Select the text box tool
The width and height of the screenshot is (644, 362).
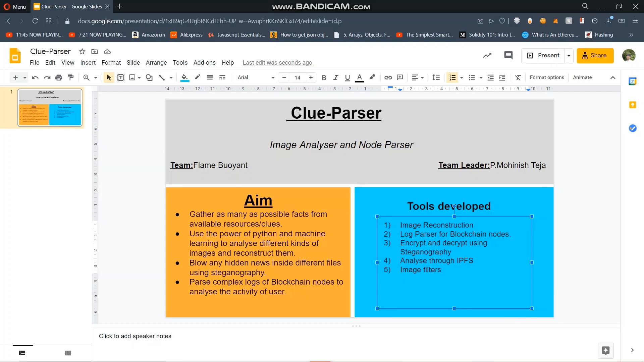pyautogui.click(x=121, y=77)
